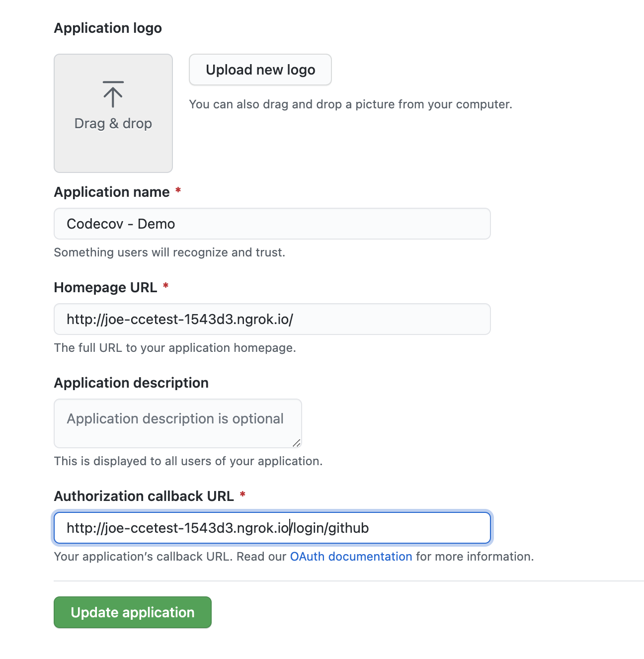The width and height of the screenshot is (644, 659).
Task: Click the "Something users will recognize" hint text
Action: [x=169, y=252]
